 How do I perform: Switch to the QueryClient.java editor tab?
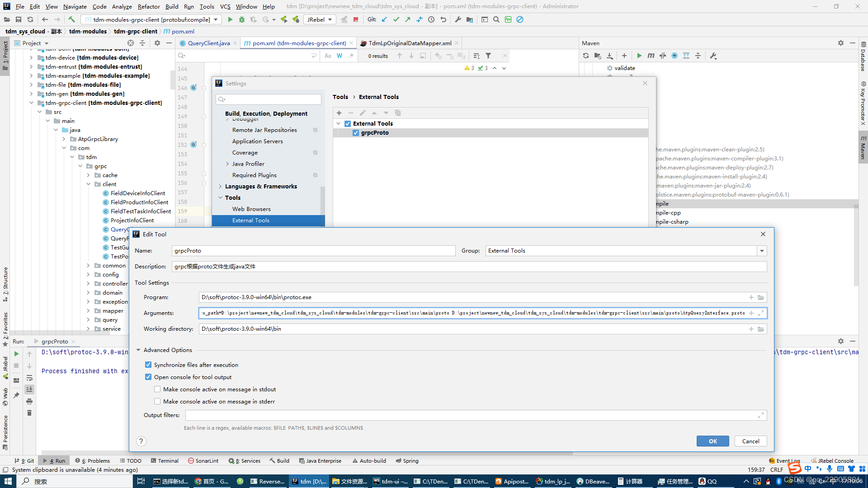208,43
